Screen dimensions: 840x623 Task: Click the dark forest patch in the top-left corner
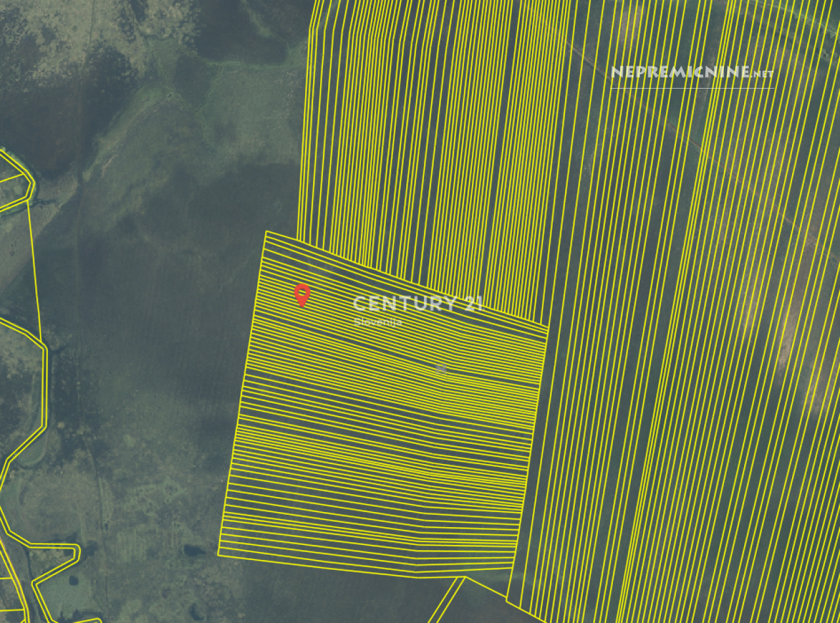click(39, 53)
